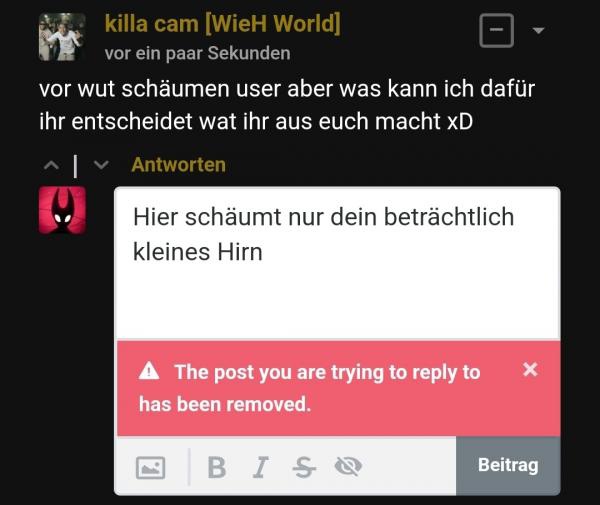Upvote killa cam's comment
The width and height of the screenshot is (600, 505).
pos(51,165)
